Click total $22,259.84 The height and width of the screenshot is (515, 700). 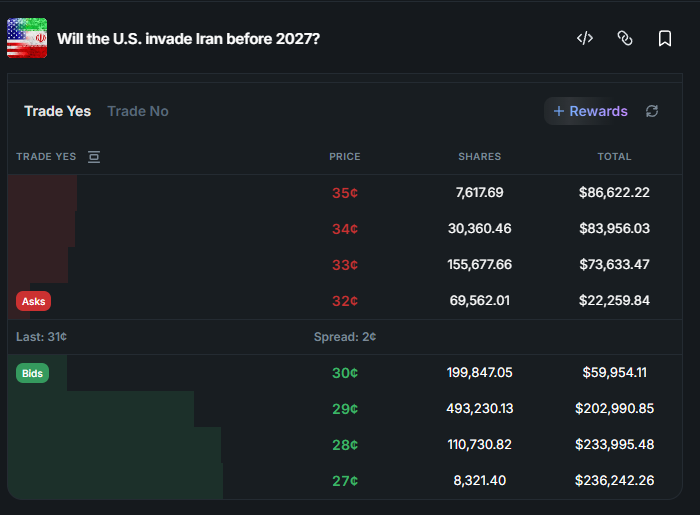coord(614,300)
